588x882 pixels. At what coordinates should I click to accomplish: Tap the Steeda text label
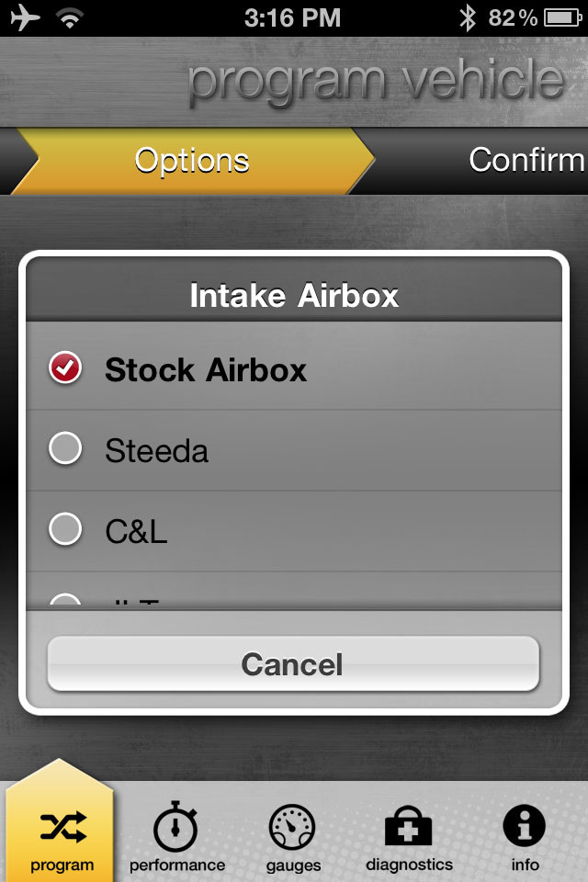point(156,451)
